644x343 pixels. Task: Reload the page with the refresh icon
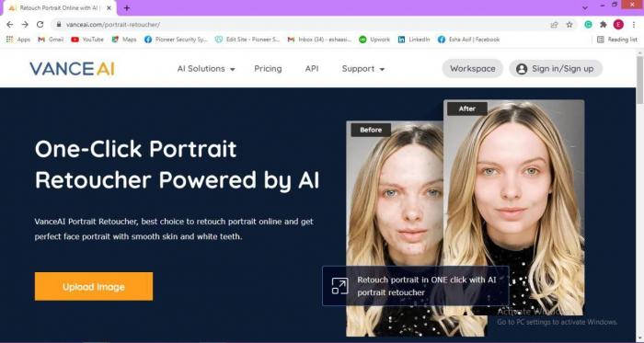[x=40, y=25]
